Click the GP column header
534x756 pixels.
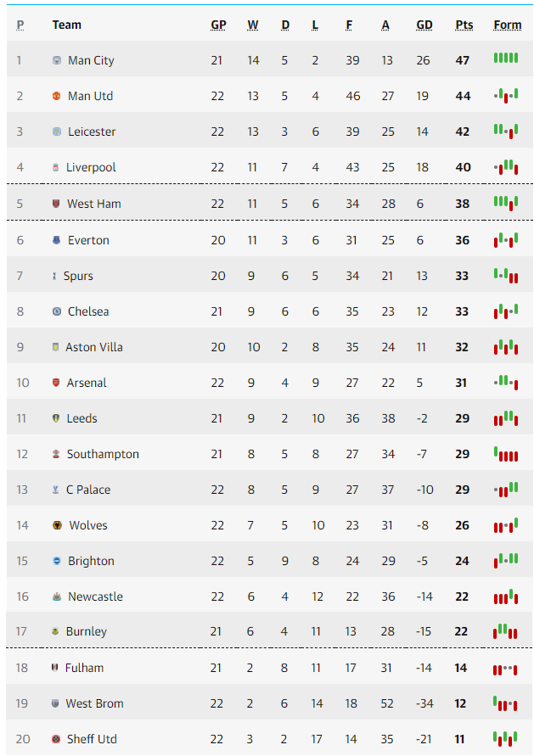click(x=218, y=25)
